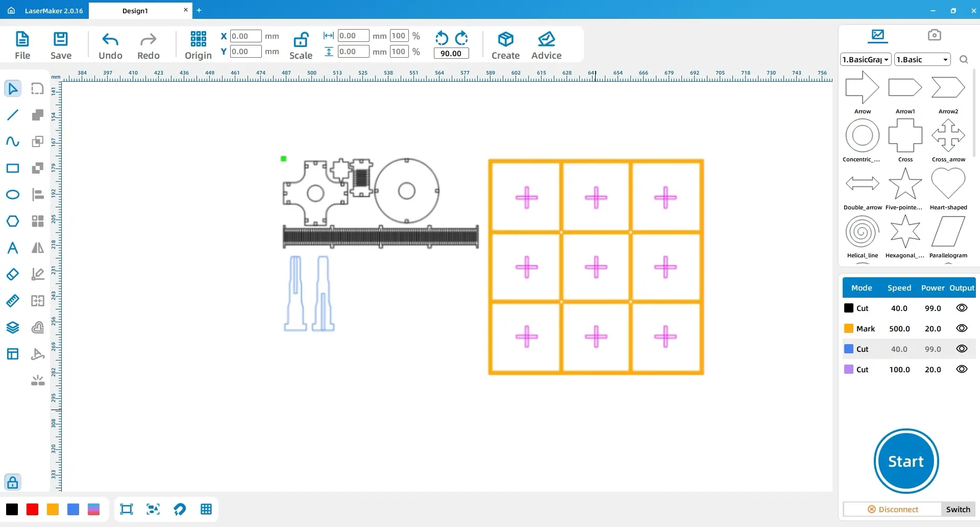Viewport: 980px width, 527px height.
Task: Toggle the canvas grid display icon
Action: pos(206,509)
